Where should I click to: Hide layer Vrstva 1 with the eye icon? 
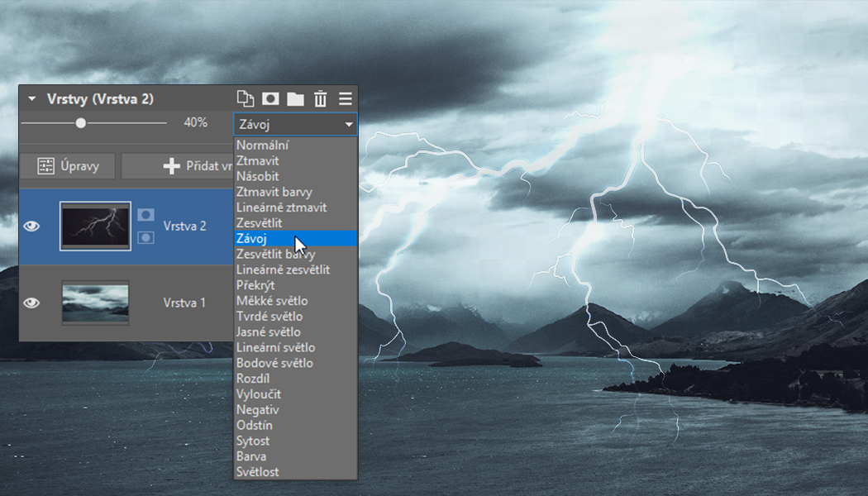coord(31,303)
